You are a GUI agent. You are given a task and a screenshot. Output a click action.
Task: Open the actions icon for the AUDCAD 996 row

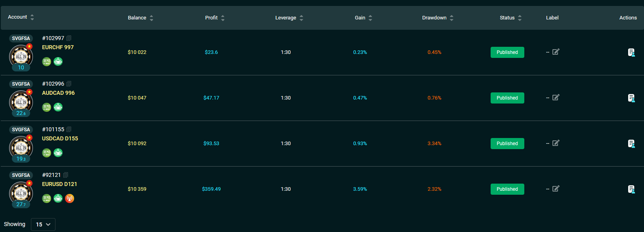click(x=631, y=98)
